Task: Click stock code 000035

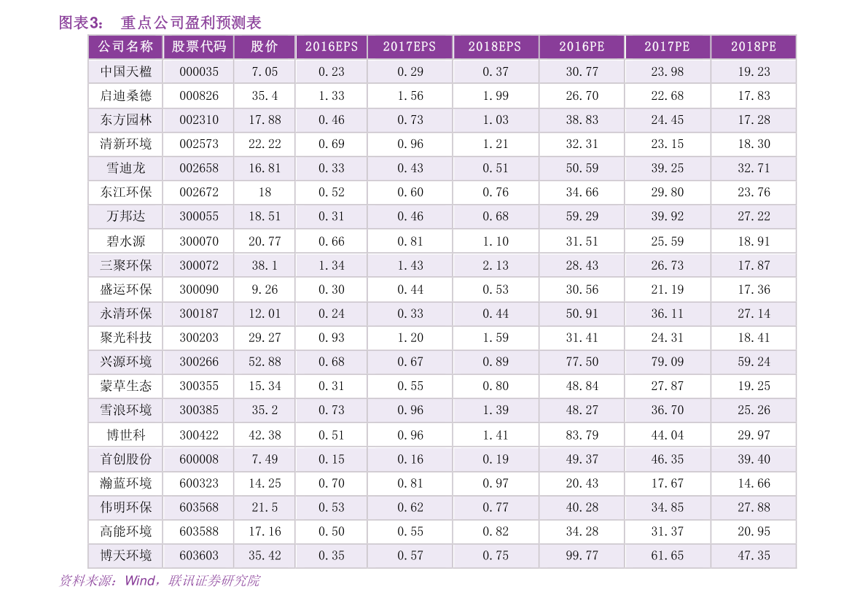Action: coord(199,71)
